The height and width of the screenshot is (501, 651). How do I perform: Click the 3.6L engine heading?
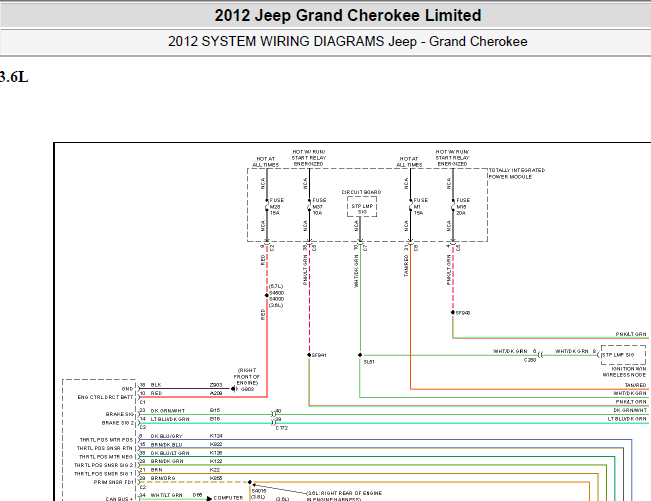coord(14,77)
